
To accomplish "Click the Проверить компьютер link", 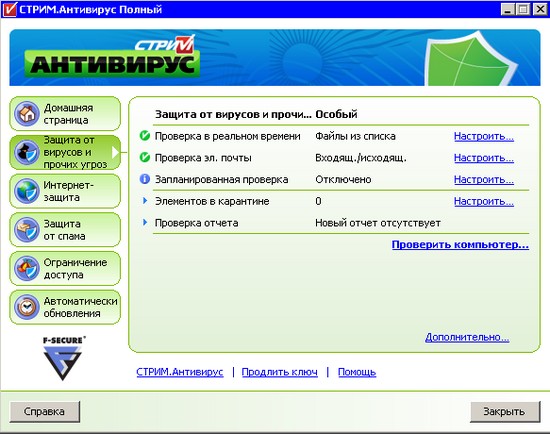I will (x=460, y=245).
